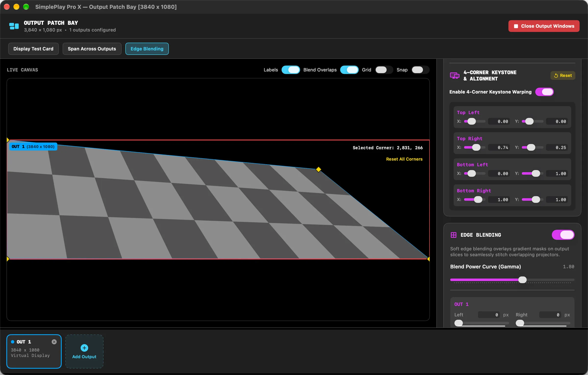Click the Bottom Left Y slider
This screenshot has width=588, height=375.
click(x=532, y=174)
